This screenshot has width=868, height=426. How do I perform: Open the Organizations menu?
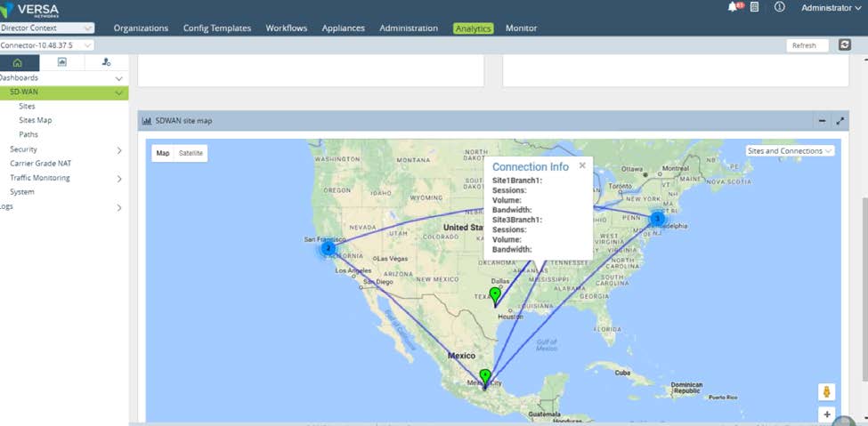pos(141,28)
